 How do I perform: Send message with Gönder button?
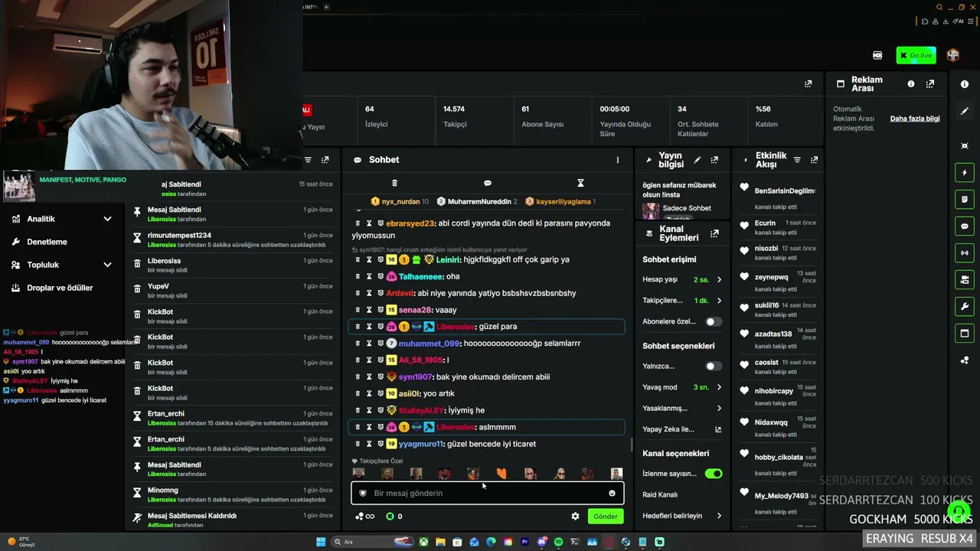tap(605, 517)
